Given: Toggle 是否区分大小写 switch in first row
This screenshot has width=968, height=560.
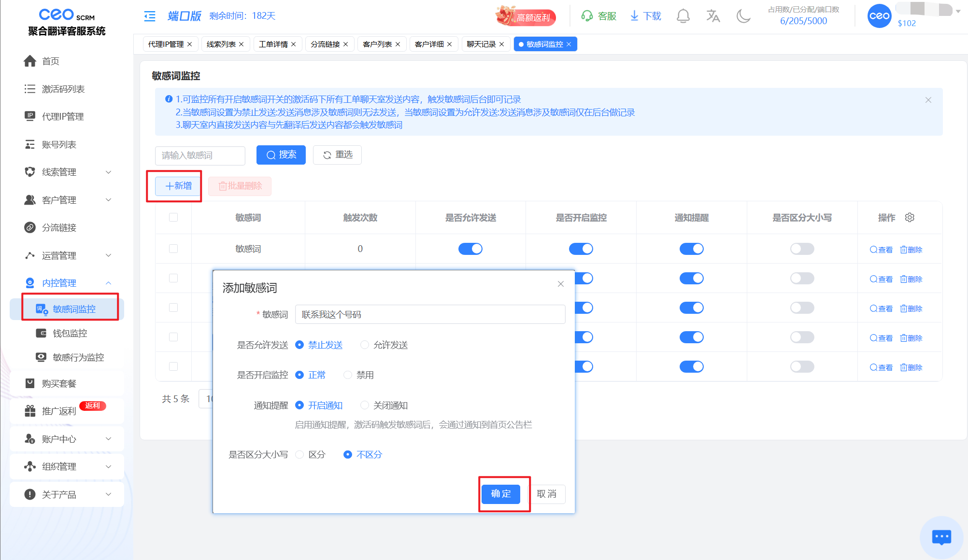Looking at the screenshot, I should point(802,249).
